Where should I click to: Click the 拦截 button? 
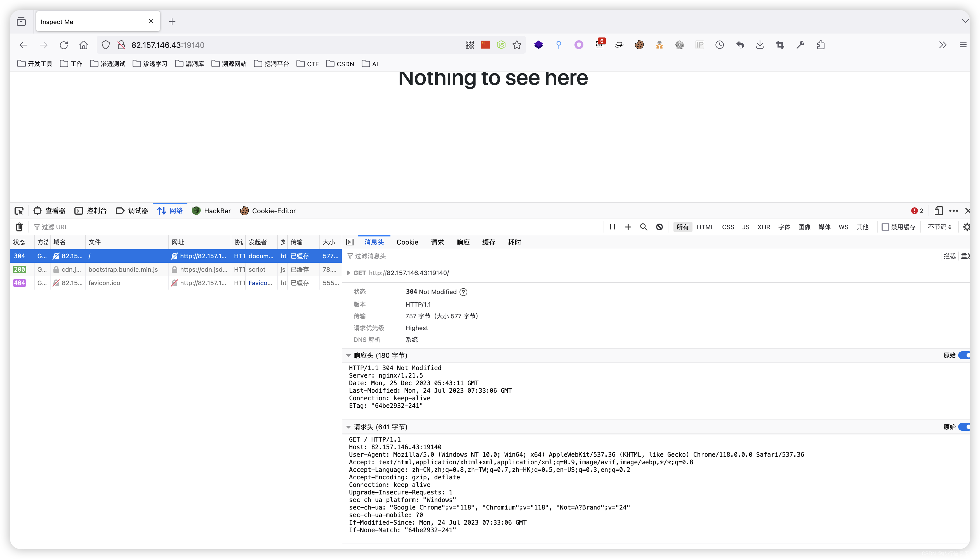point(949,256)
